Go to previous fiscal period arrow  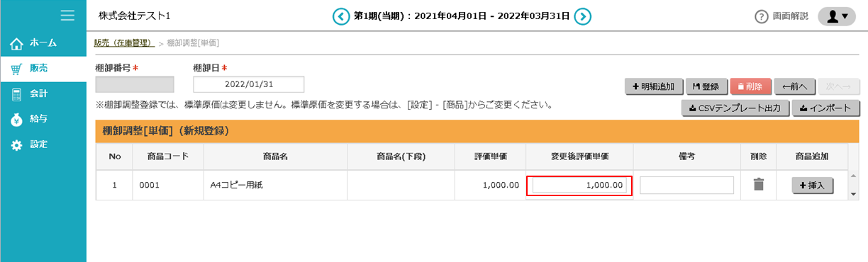[342, 16]
